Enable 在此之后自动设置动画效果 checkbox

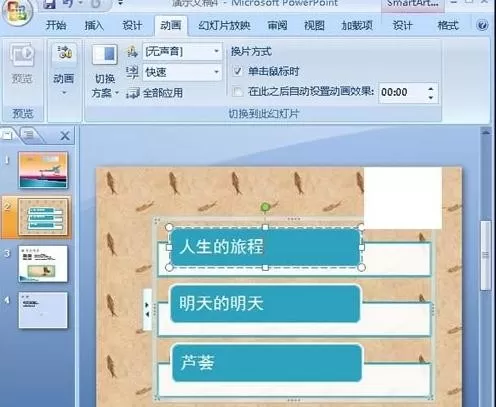(237, 91)
